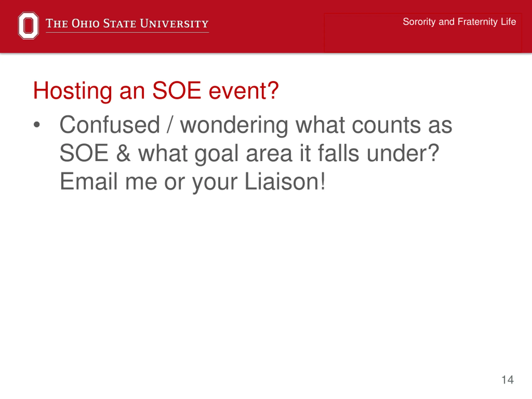Click the word event? in the title
The width and height of the screenshot is (532, 399).
[x=244, y=91]
